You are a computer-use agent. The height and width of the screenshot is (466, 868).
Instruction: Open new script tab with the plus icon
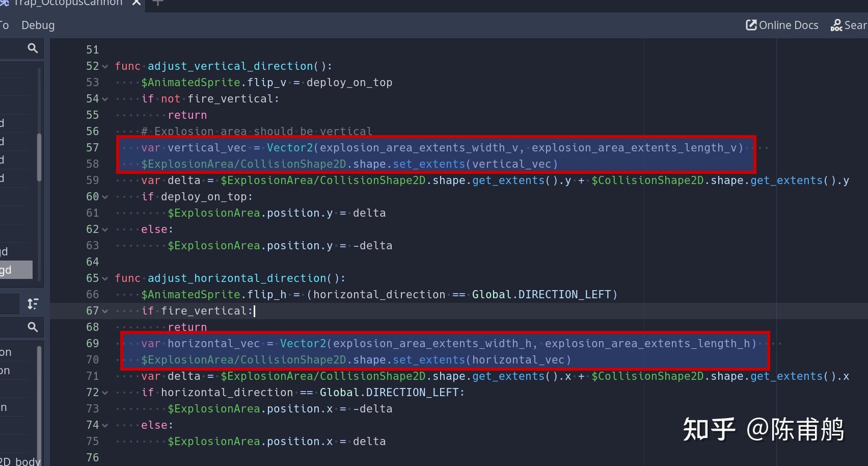[157, 4]
